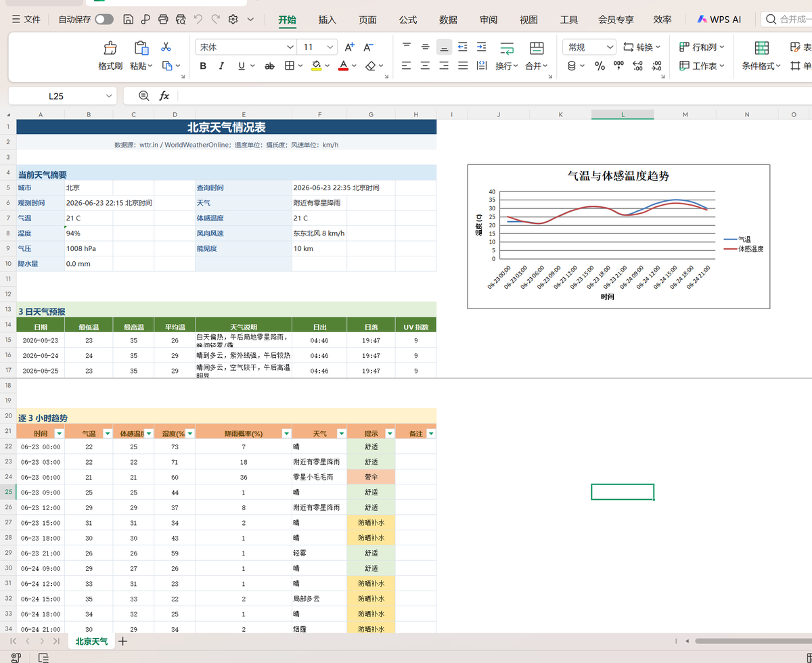This screenshot has width=812, height=663.
Task: Decrease font size with A- icon
Action: (x=368, y=47)
